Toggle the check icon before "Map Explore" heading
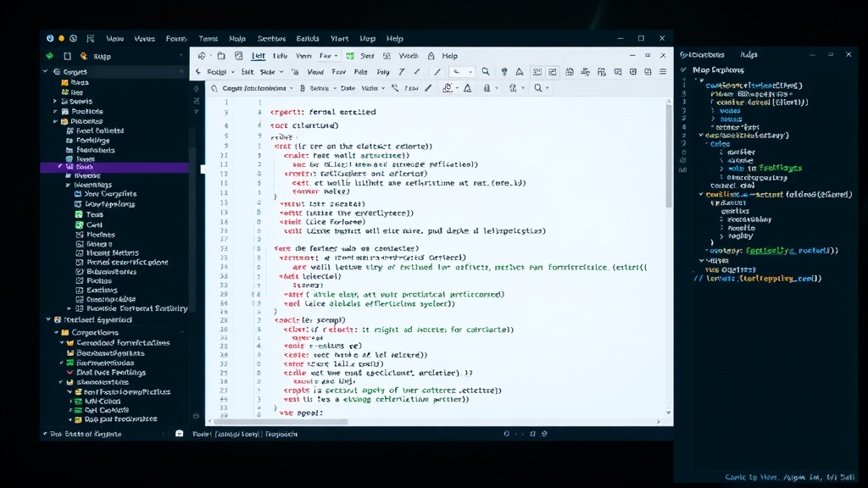The height and width of the screenshot is (488, 868). (684, 70)
